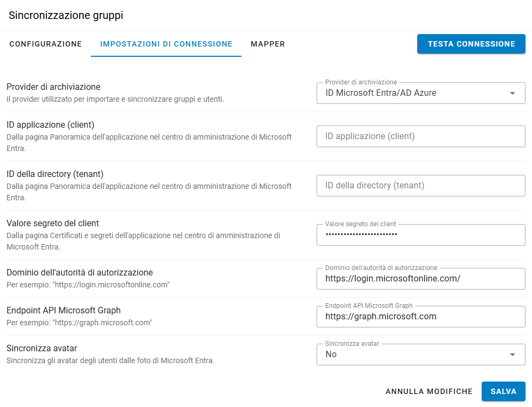Expand the Sincronizza avatar dropdown arrow
The width and height of the screenshot is (532, 407).
coord(513,355)
